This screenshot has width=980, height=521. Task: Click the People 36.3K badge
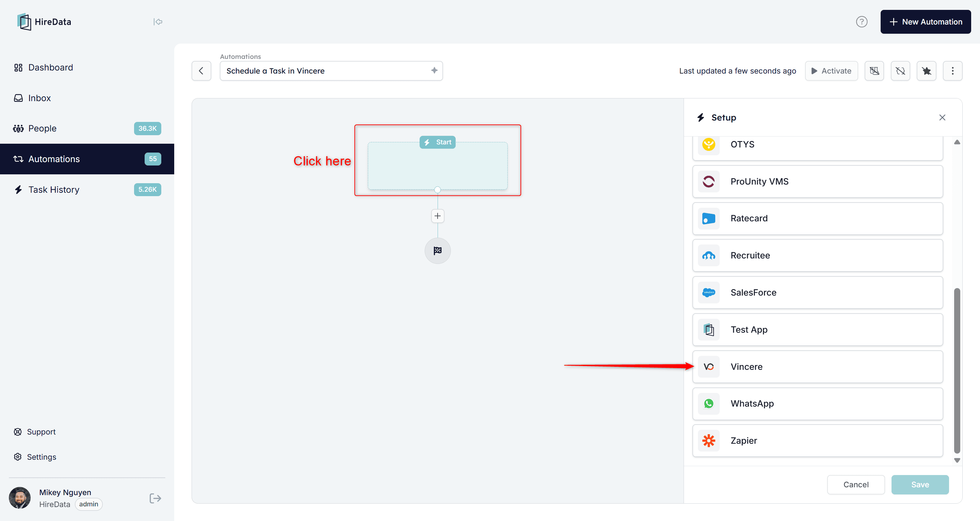coord(147,128)
